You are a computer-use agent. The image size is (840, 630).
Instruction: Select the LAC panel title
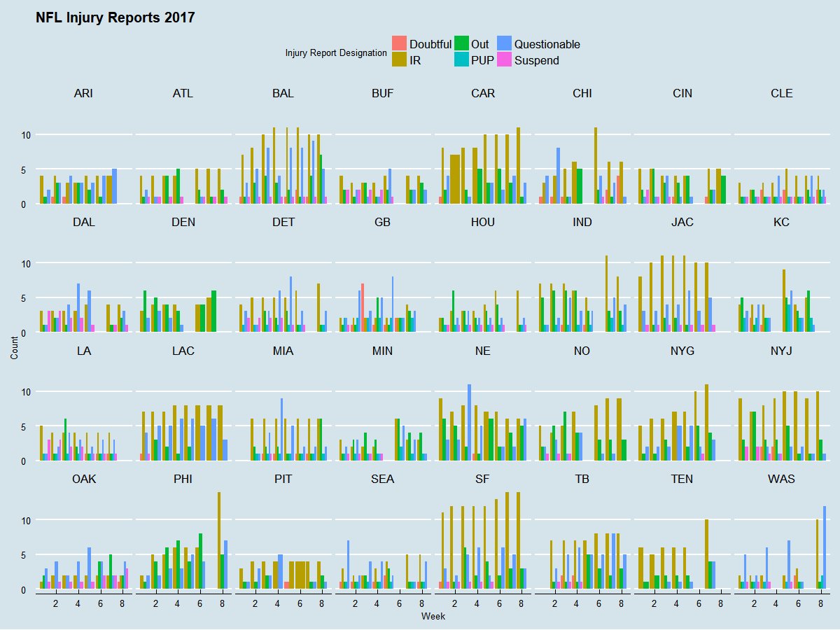coord(183,351)
